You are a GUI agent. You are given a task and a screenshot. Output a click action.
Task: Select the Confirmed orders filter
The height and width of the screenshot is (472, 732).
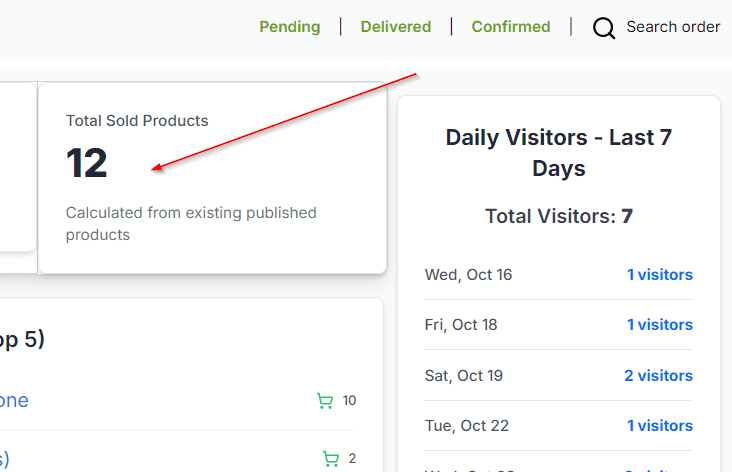point(511,27)
